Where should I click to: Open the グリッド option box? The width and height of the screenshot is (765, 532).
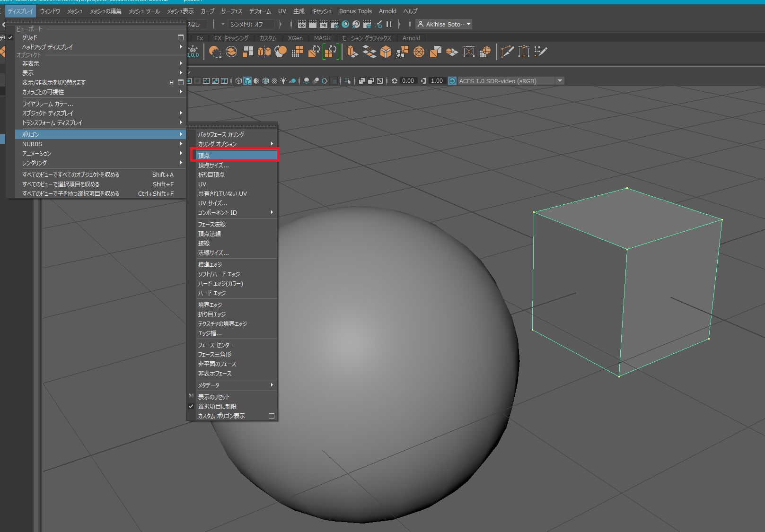(180, 37)
